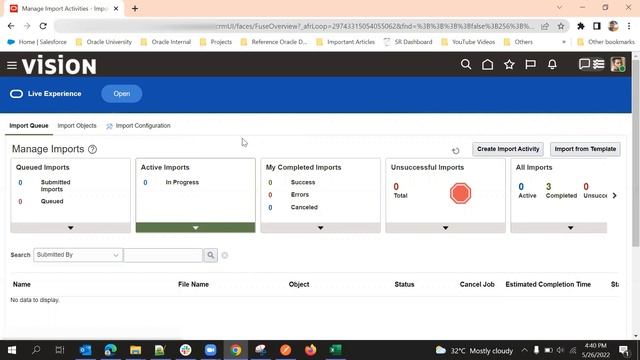Screen dimensions: 640x360
Task: Expand My Completed Imports card
Action: point(320,228)
